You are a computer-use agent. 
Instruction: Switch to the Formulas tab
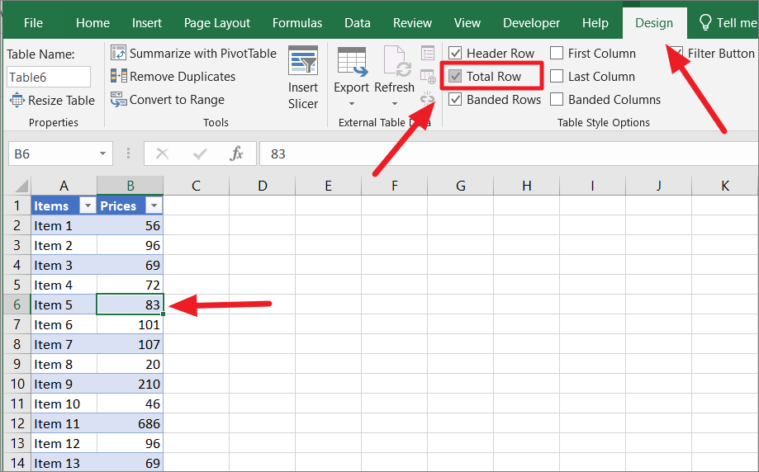297,23
